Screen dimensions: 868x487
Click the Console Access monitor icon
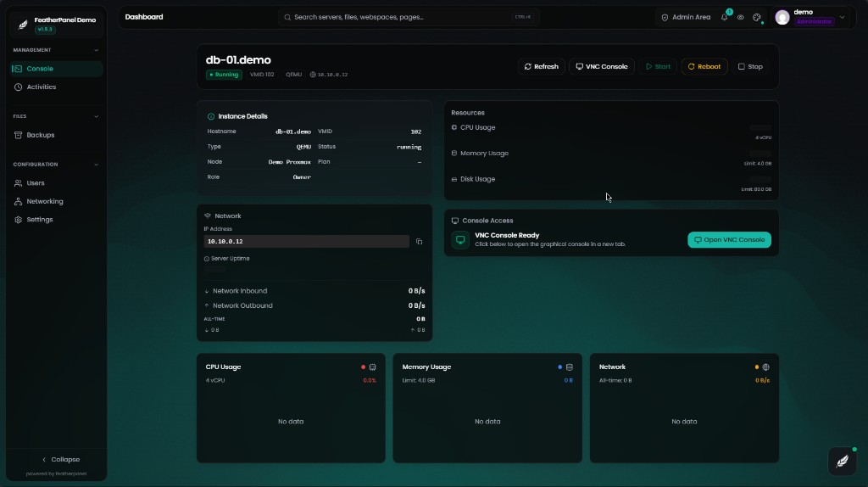[455, 221]
